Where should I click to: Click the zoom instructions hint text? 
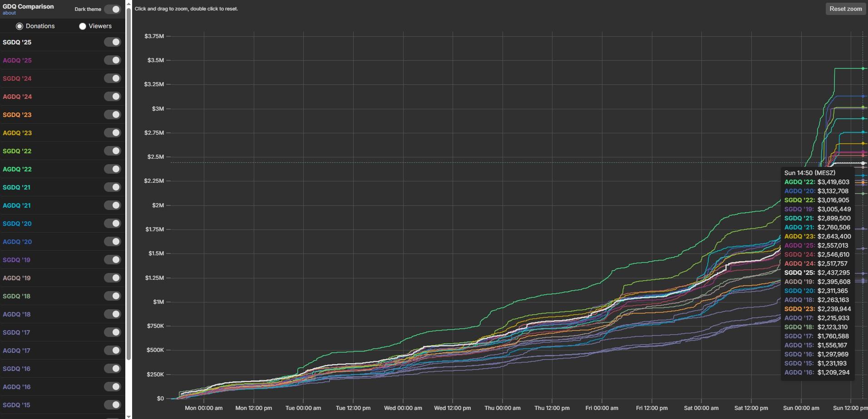[x=186, y=9]
